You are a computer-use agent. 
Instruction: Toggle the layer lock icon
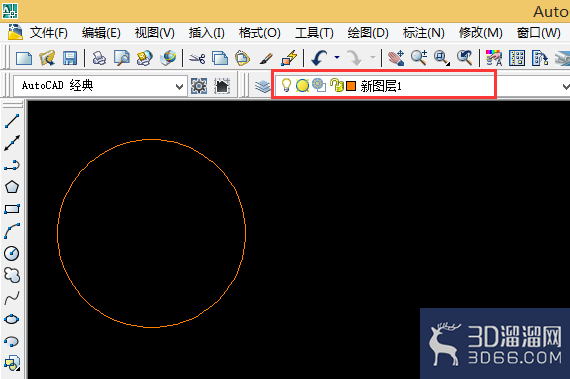(x=337, y=86)
